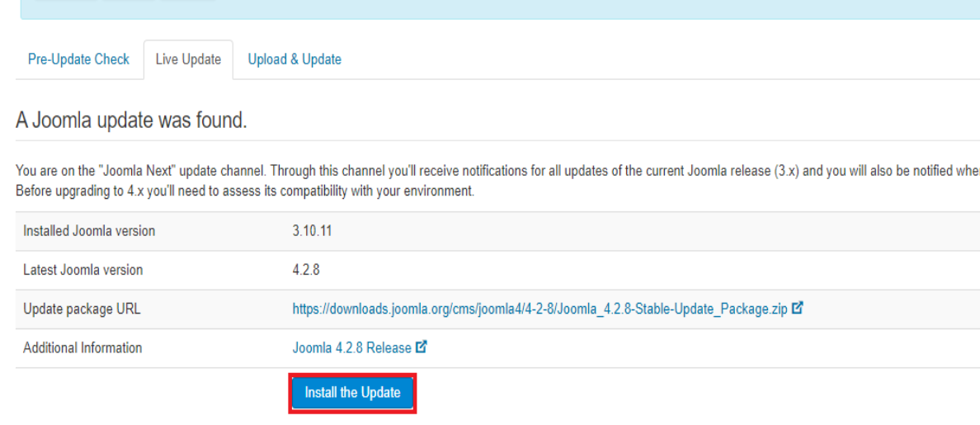This screenshot has width=980, height=425.
Task: Open the Pre-Update Check tab
Action: [x=78, y=59]
